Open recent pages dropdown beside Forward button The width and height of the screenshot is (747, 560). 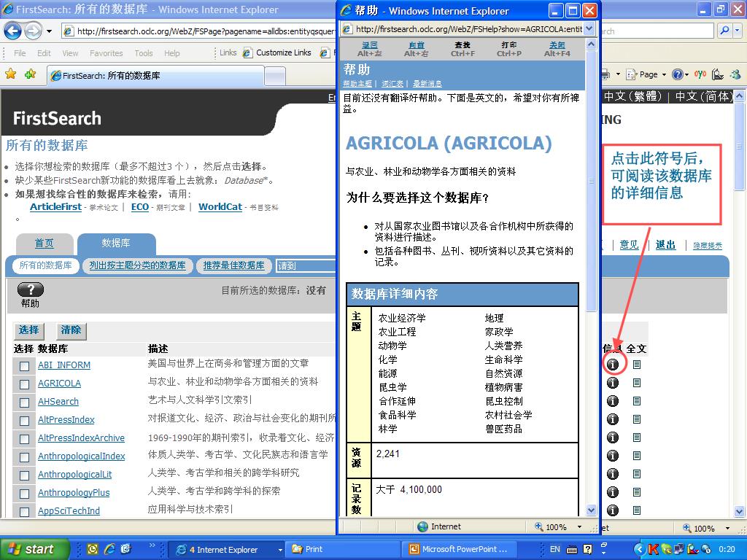(x=49, y=32)
